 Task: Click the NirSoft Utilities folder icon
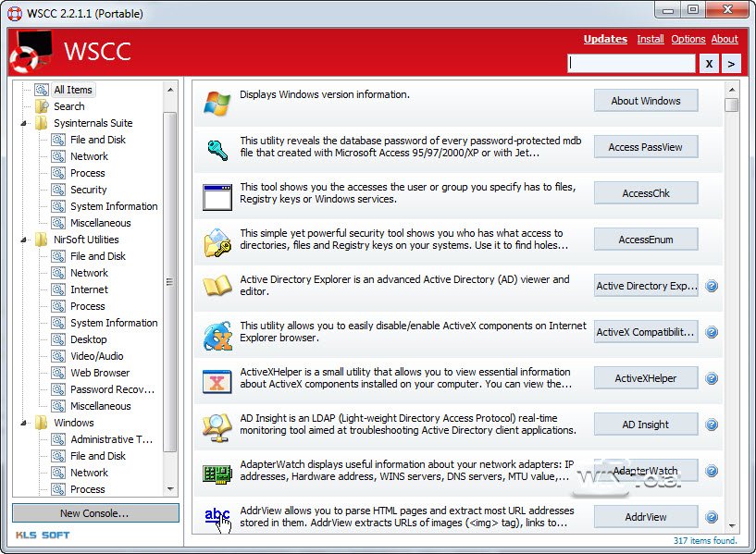click(x=42, y=240)
